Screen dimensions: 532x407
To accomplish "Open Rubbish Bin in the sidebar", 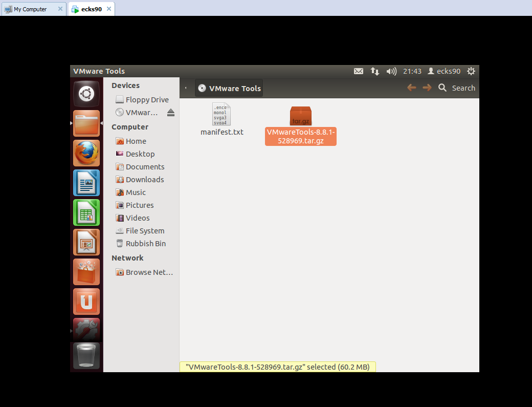I will [141, 244].
